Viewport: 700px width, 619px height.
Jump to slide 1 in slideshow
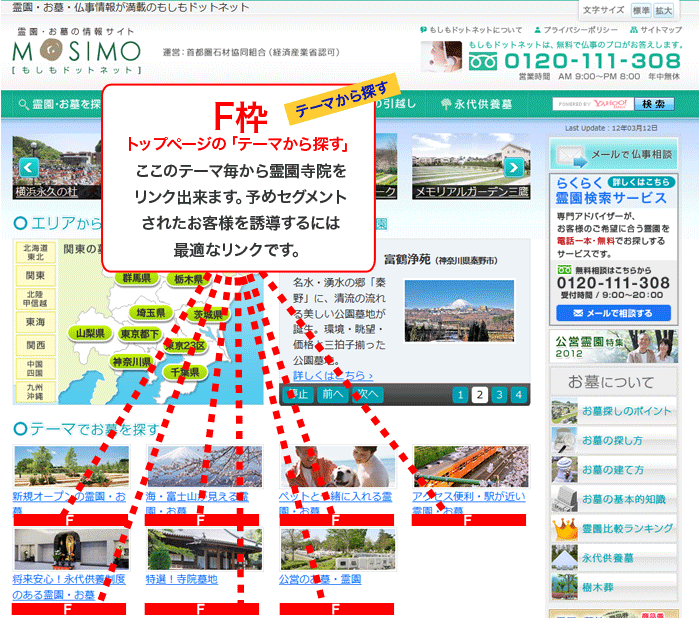tap(460, 395)
